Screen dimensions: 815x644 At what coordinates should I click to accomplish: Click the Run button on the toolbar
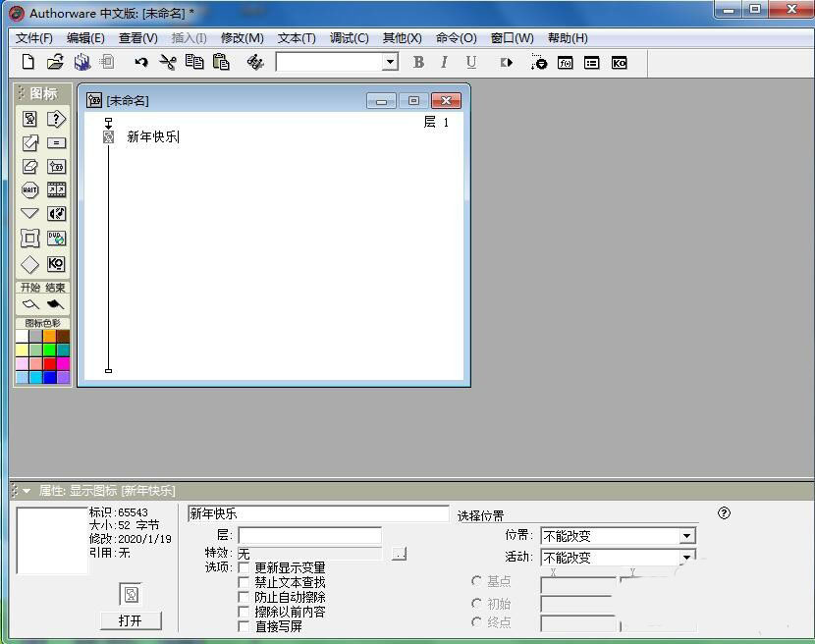coord(508,62)
